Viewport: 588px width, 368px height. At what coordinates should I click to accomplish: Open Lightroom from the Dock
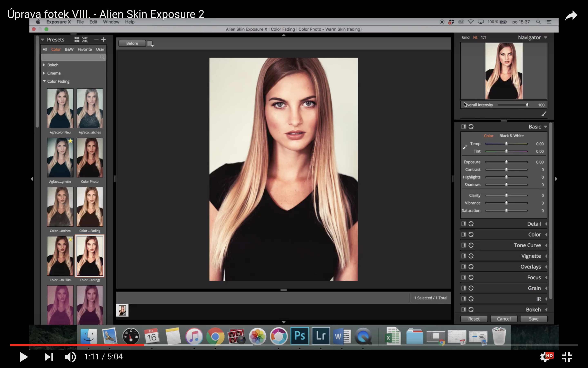(321, 336)
